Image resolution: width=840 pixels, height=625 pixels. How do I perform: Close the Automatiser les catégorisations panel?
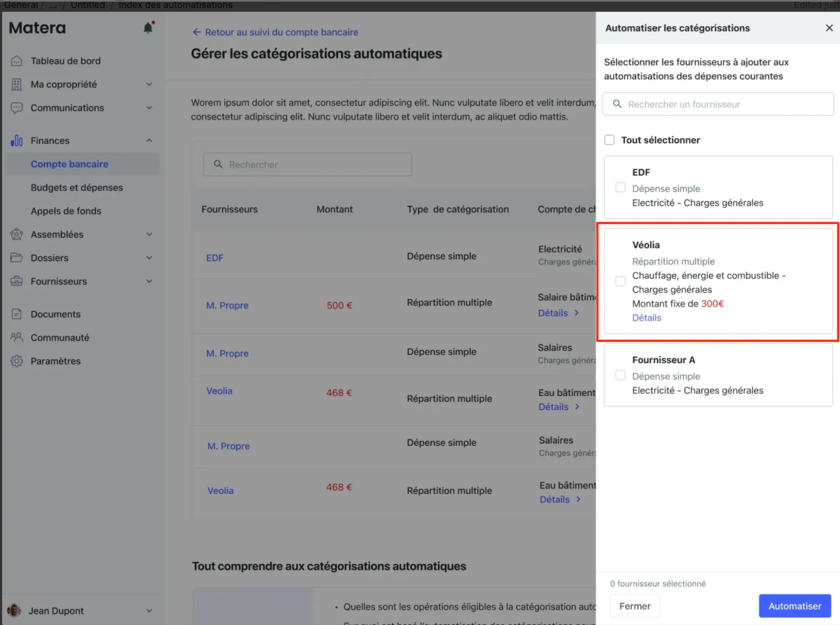click(x=829, y=28)
